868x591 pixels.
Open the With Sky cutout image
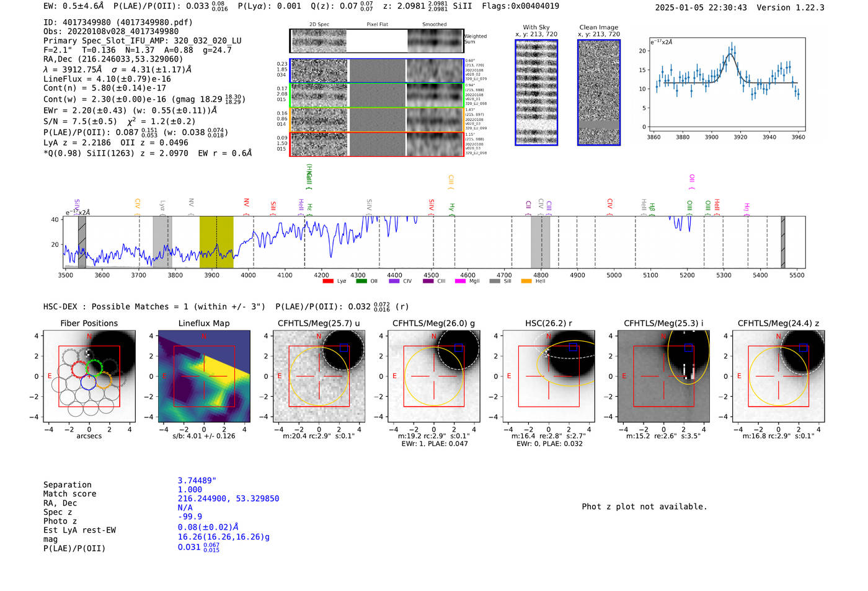coord(536,92)
